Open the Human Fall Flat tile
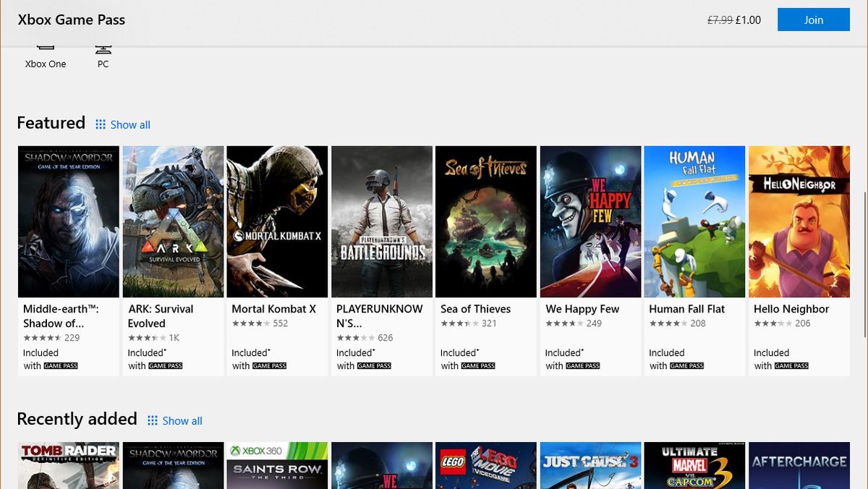Screen dimensions: 868x489 pyautogui.click(x=694, y=221)
